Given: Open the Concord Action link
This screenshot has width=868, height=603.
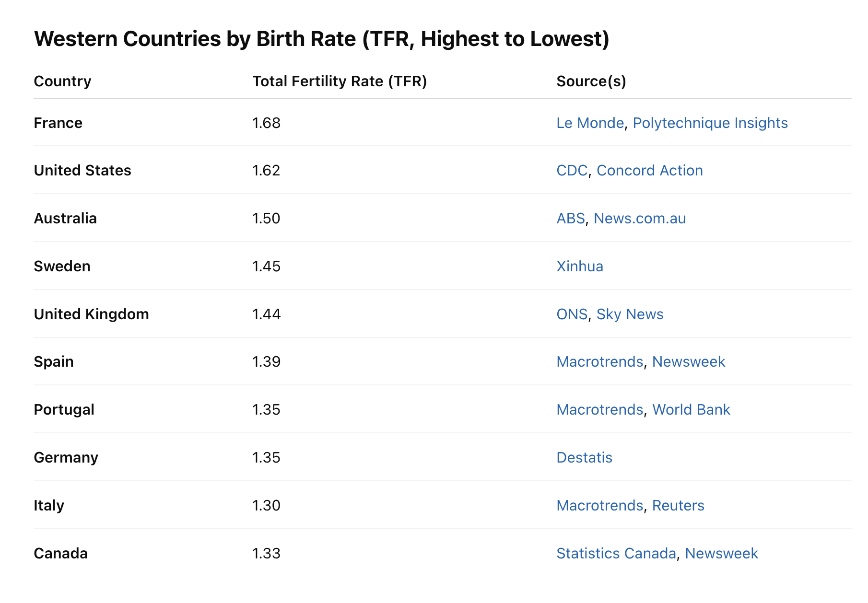Looking at the screenshot, I should pos(650,171).
